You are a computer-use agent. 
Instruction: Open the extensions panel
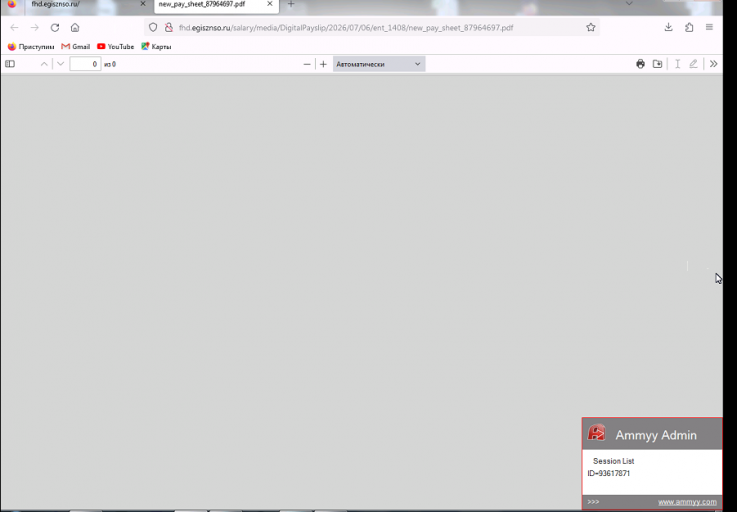click(x=689, y=27)
